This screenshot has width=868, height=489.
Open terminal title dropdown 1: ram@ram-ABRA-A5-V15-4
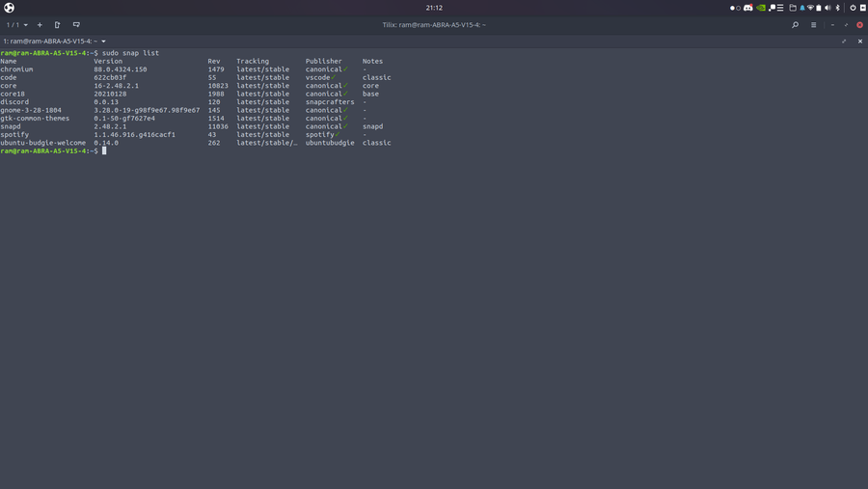click(x=54, y=41)
